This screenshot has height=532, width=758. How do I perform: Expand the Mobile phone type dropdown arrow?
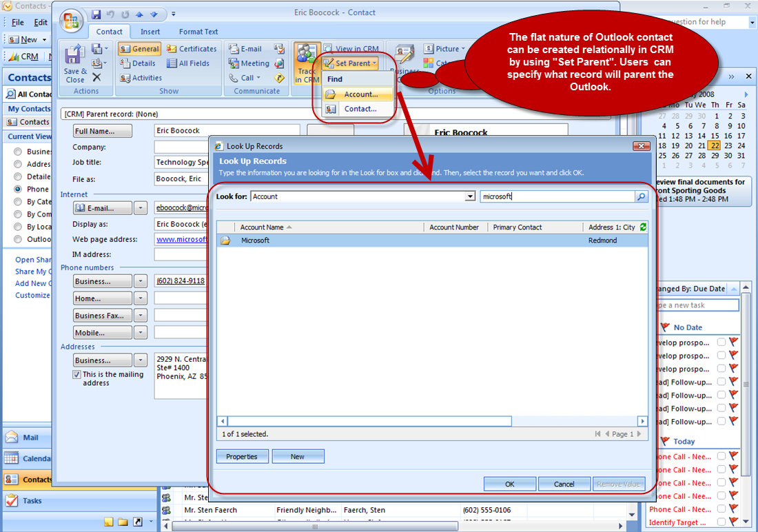pyautogui.click(x=140, y=333)
